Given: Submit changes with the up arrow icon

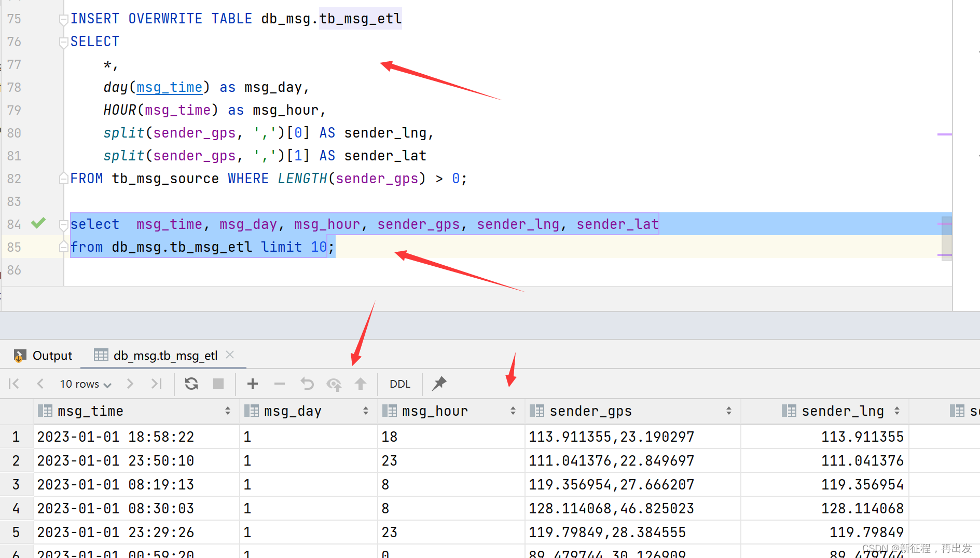Looking at the screenshot, I should tap(361, 384).
